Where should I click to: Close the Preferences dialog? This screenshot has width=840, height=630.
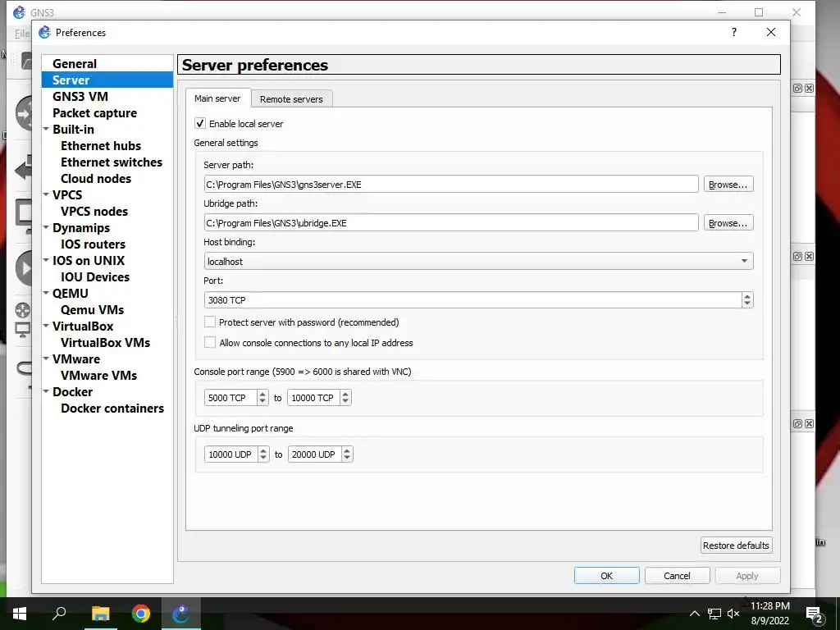point(771,32)
